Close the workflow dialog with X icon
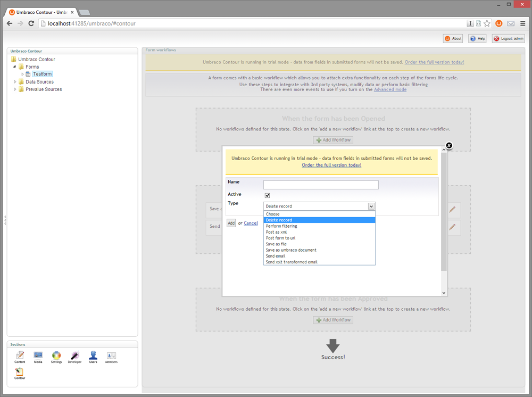This screenshot has width=532, height=397. 449,146
